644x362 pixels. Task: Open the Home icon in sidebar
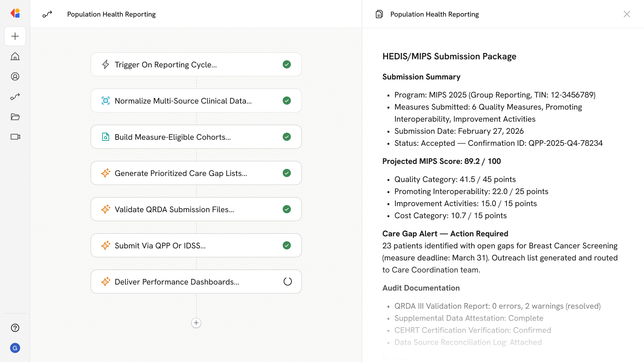pyautogui.click(x=15, y=56)
